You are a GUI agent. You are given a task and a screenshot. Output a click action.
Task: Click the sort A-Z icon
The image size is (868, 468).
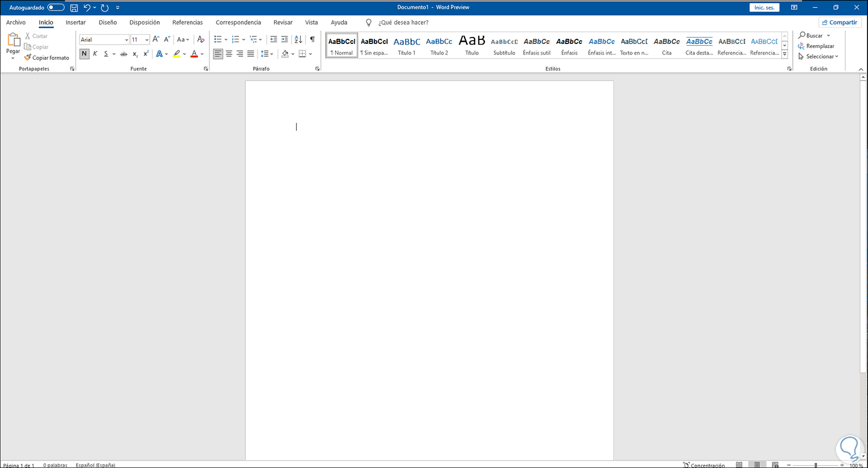point(298,39)
